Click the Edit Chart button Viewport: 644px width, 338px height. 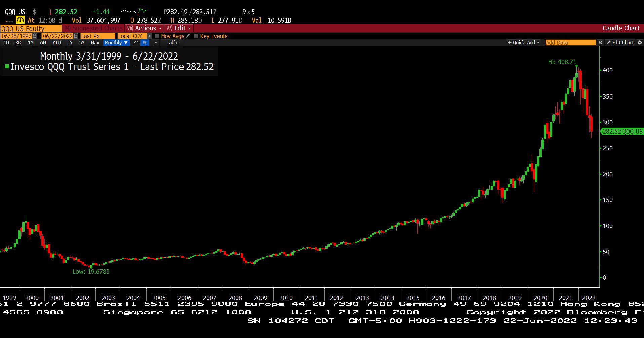point(620,43)
